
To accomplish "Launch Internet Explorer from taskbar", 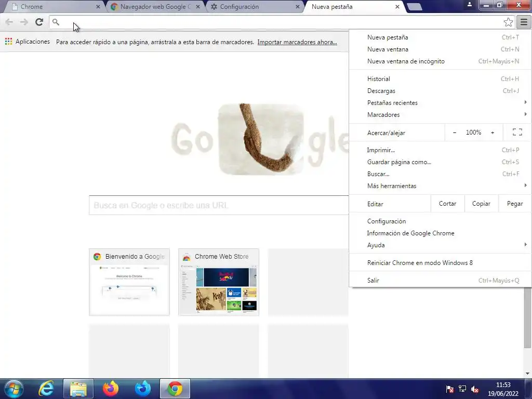I will 46,389.
